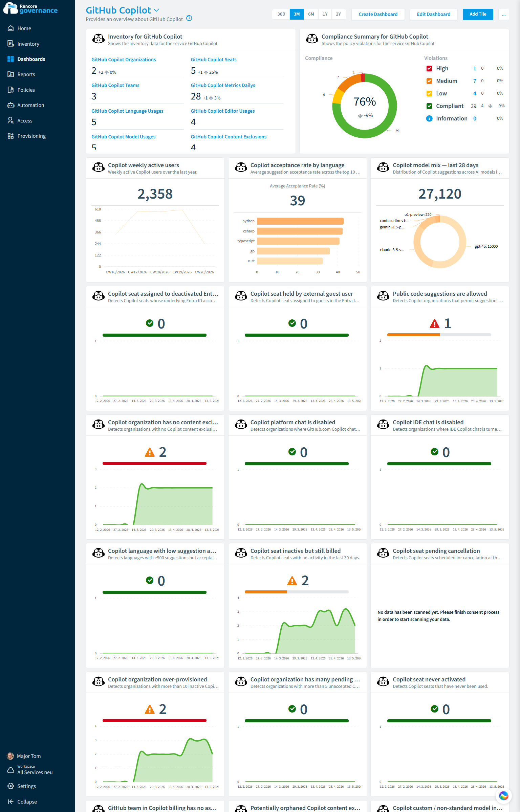Click the Copilot icon on Inventory tile
The height and width of the screenshot is (812, 520).
tap(99, 39)
